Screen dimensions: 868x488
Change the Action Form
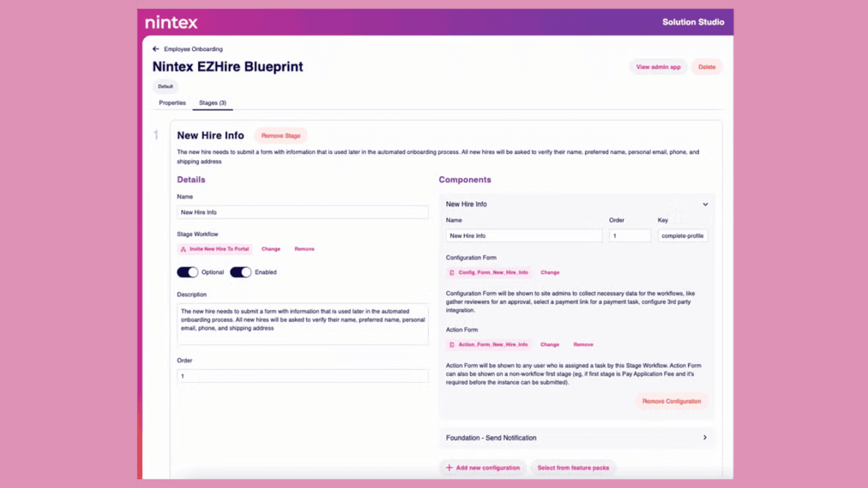pyautogui.click(x=550, y=345)
